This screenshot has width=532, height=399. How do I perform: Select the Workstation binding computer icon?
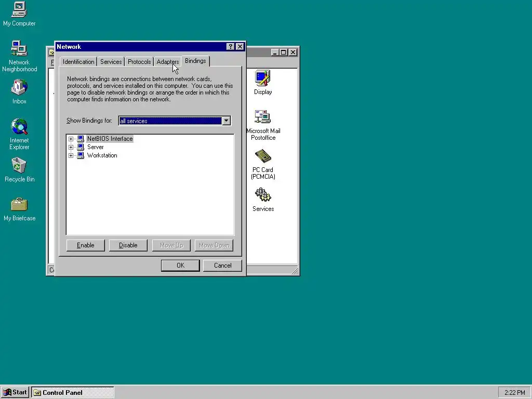tap(81, 155)
